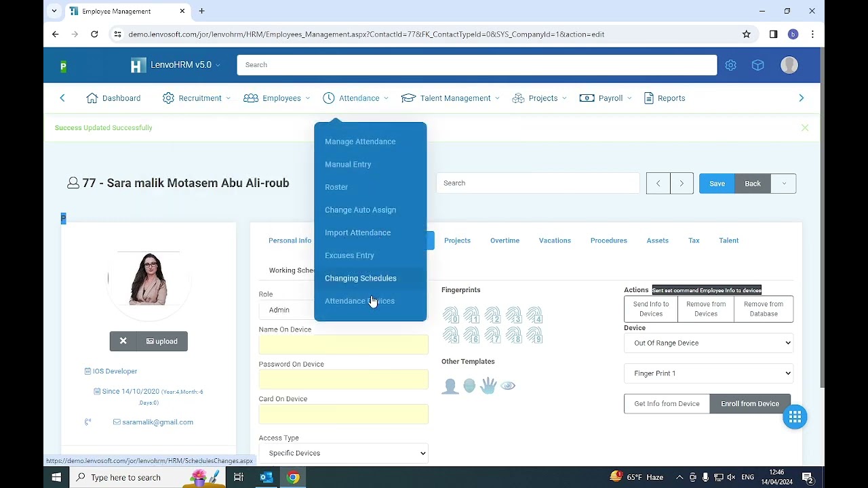Click the iris eye template icon
The height and width of the screenshot is (488, 868).
click(508, 386)
